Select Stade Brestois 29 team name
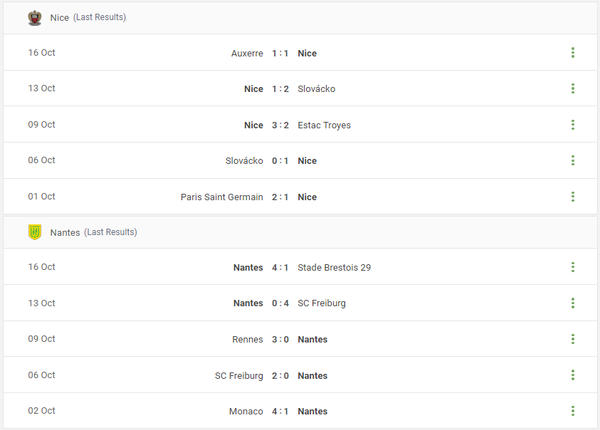600x430 pixels. coord(334,268)
